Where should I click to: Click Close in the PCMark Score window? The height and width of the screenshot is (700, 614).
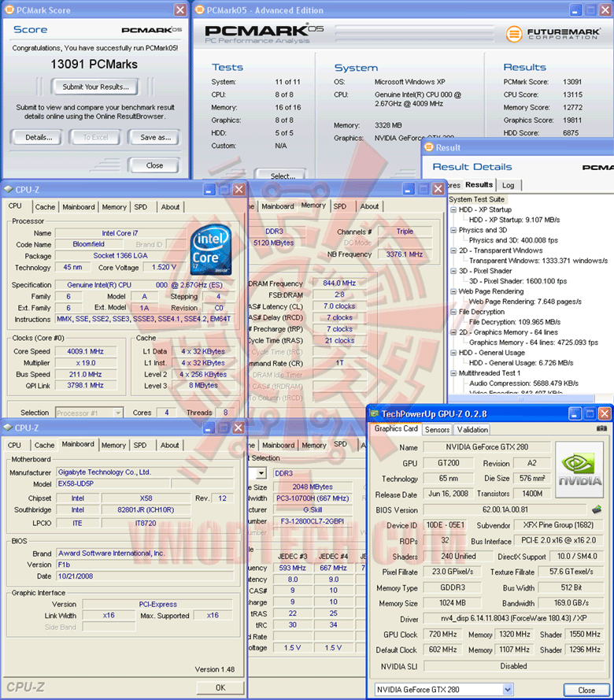[x=154, y=165]
